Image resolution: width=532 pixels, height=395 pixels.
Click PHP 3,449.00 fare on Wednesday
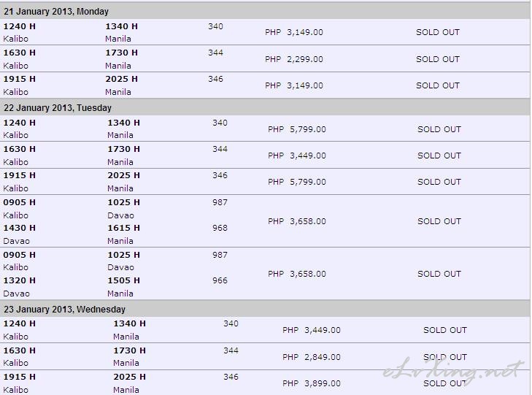coord(312,330)
